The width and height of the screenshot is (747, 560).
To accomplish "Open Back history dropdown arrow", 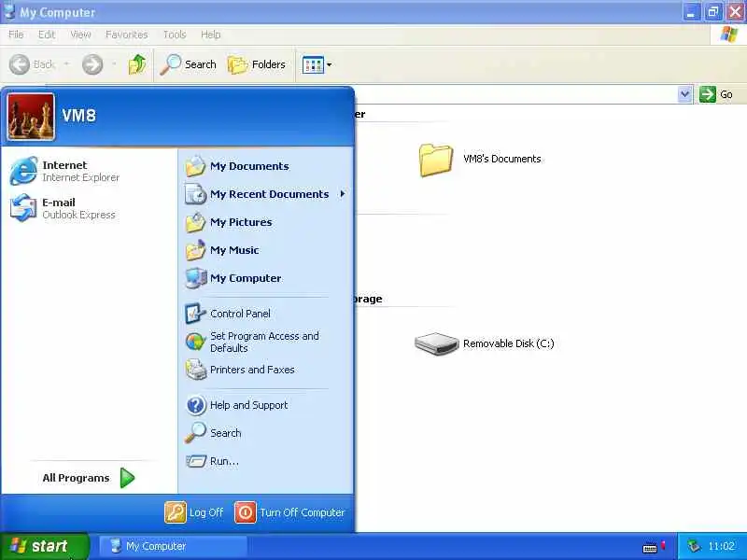I will (x=66, y=64).
